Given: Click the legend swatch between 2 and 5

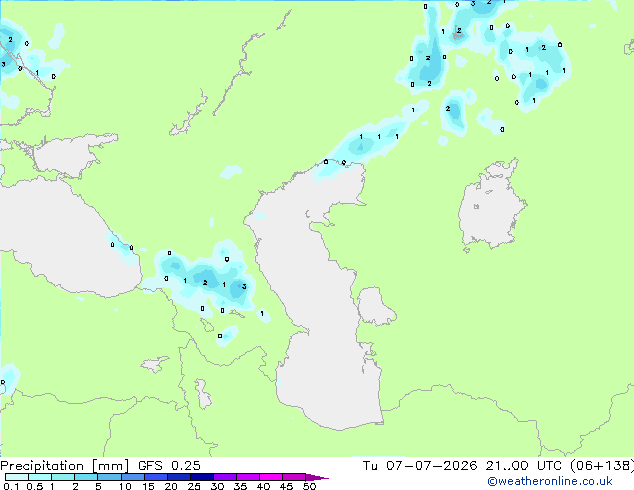Looking at the screenshot, I should click(86, 477).
